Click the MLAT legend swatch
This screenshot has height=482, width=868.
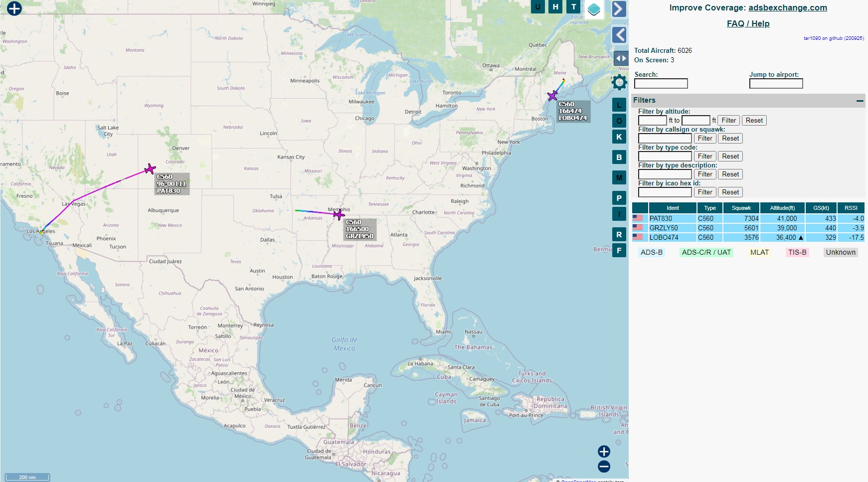[759, 252]
